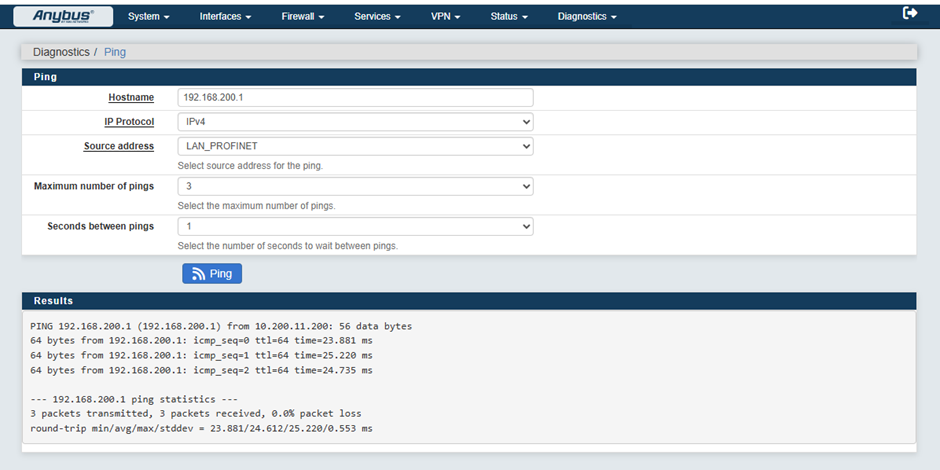Click the logout icon in top bar
This screenshot has height=470, width=940.
coord(910,13)
